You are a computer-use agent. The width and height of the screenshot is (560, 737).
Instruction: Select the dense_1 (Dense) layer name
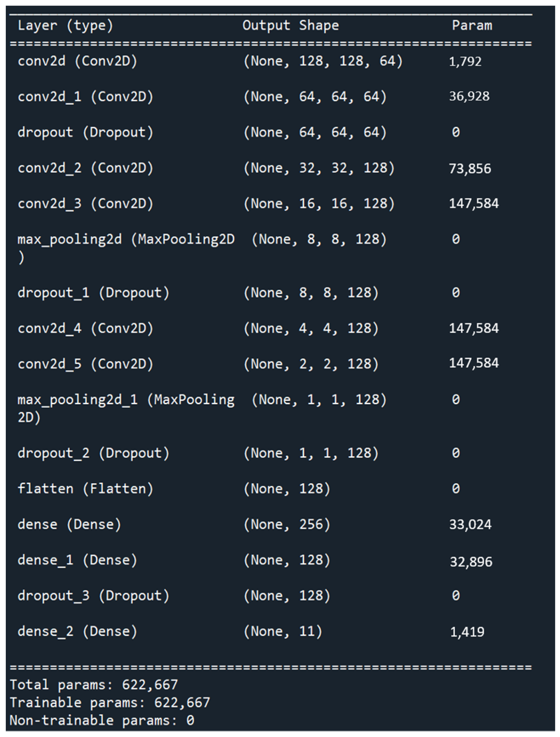[77, 560]
